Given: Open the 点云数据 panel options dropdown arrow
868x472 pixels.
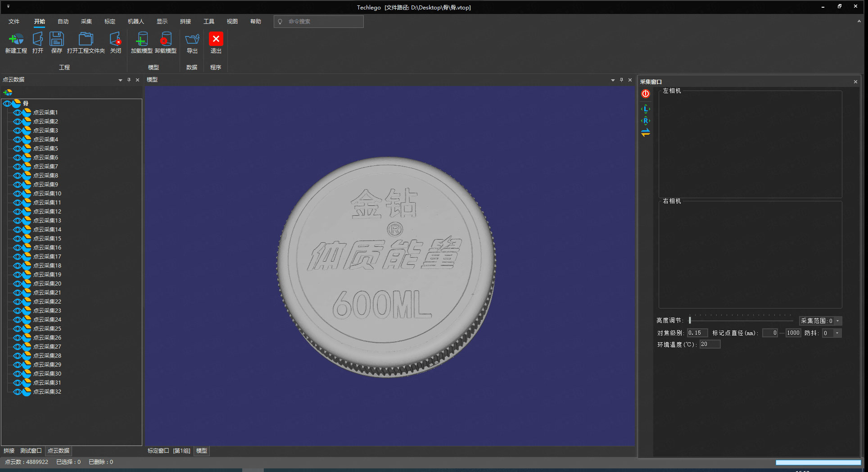Looking at the screenshot, I should (x=120, y=80).
